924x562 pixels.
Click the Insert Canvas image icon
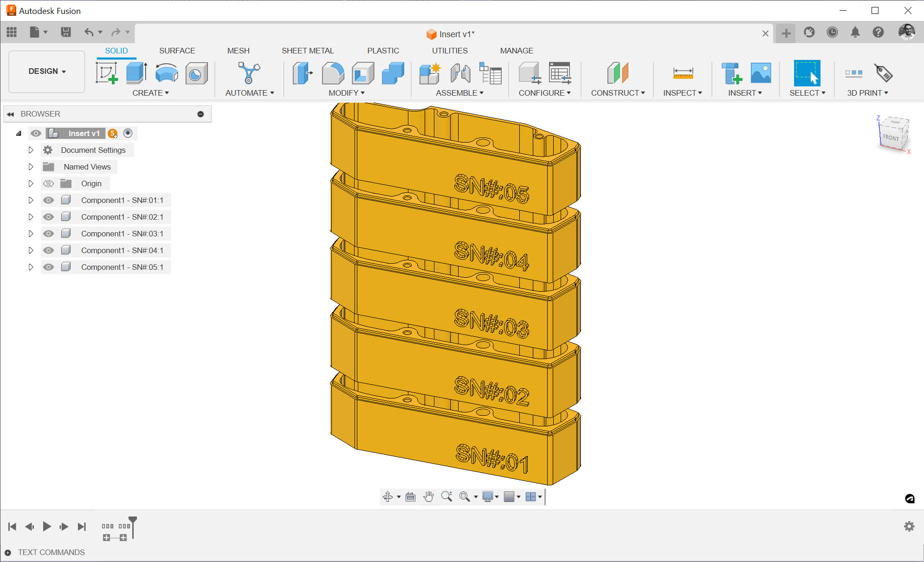761,73
